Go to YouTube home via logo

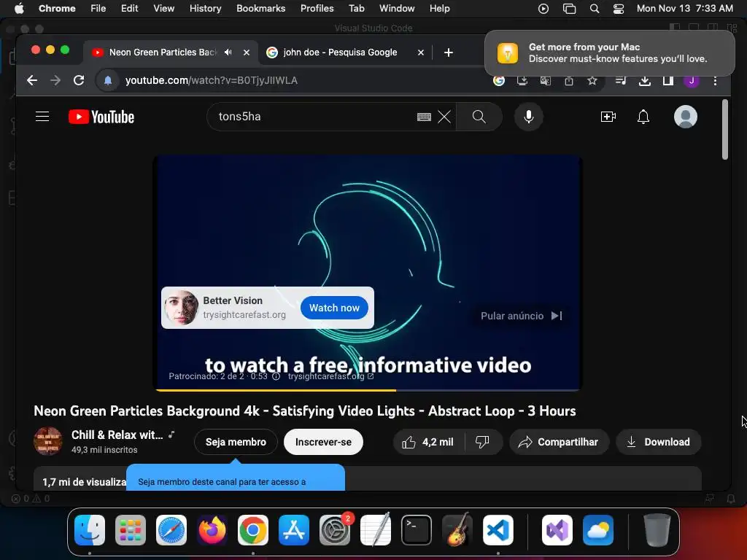point(101,117)
